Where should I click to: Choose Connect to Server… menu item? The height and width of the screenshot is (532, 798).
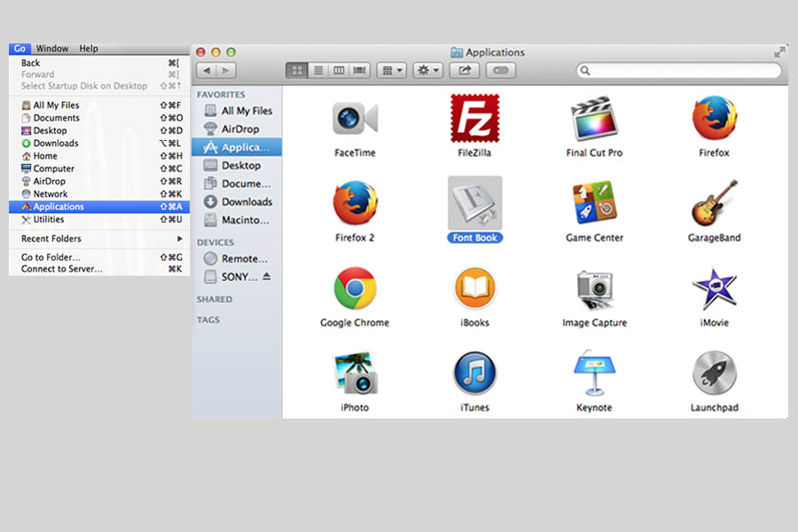coord(99,269)
